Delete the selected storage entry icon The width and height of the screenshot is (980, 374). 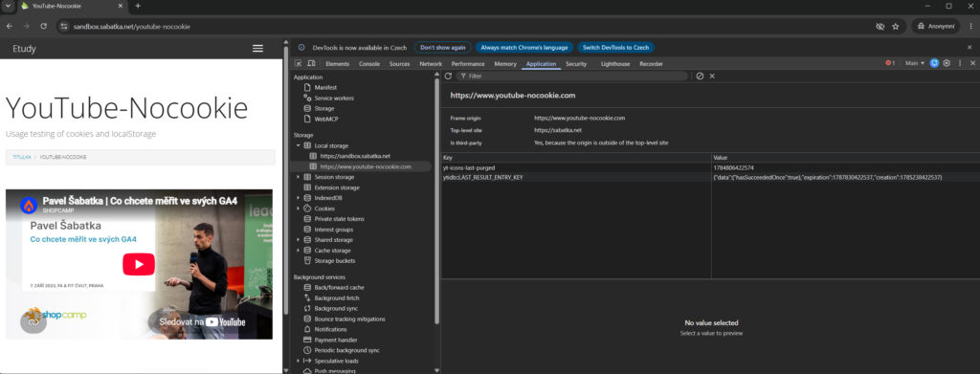[x=712, y=76]
